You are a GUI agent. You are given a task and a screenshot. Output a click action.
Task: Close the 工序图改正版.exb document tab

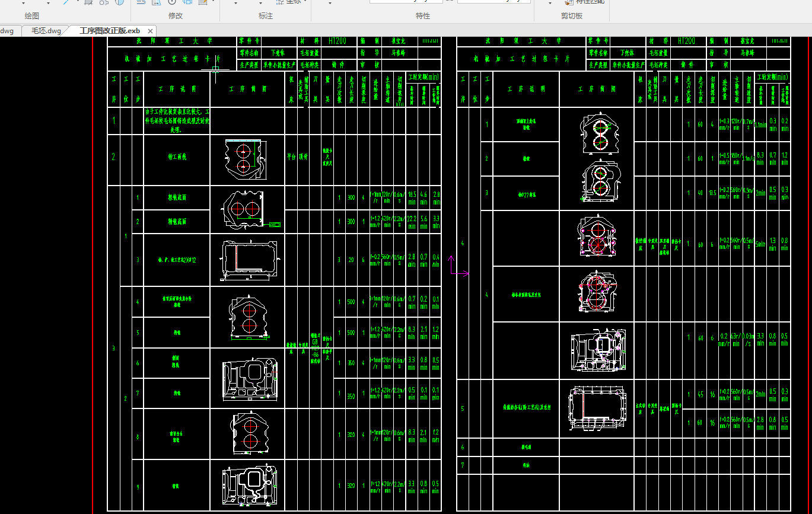point(151,31)
